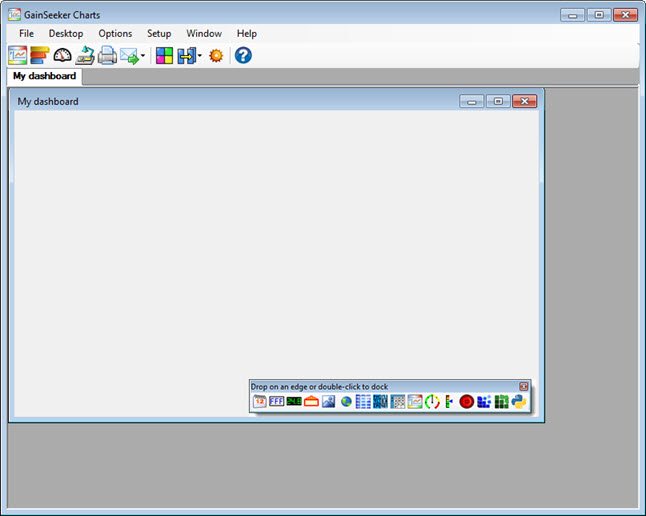Select the Python logo control icon
Image resolution: width=646 pixels, height=516 pixels.
(x=519, y=402)
